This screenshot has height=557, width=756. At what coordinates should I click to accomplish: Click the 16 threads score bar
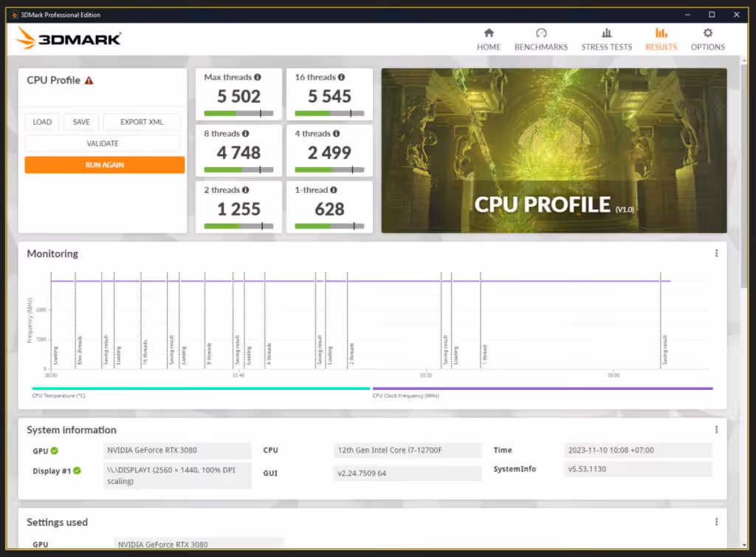[329, 114]
